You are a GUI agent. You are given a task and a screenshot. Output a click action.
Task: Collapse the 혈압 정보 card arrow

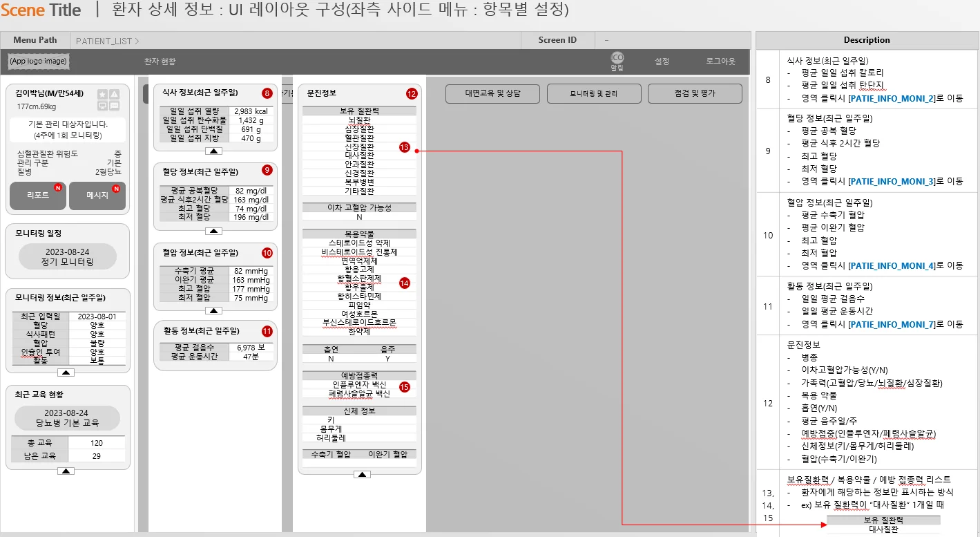[214, 311]
